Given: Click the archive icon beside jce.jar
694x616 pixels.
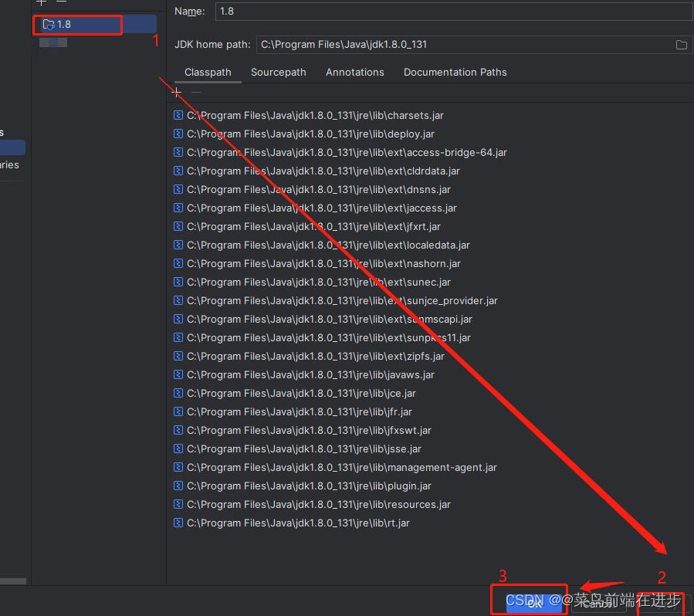Looking at the screenshot, I should pos(178,394).
